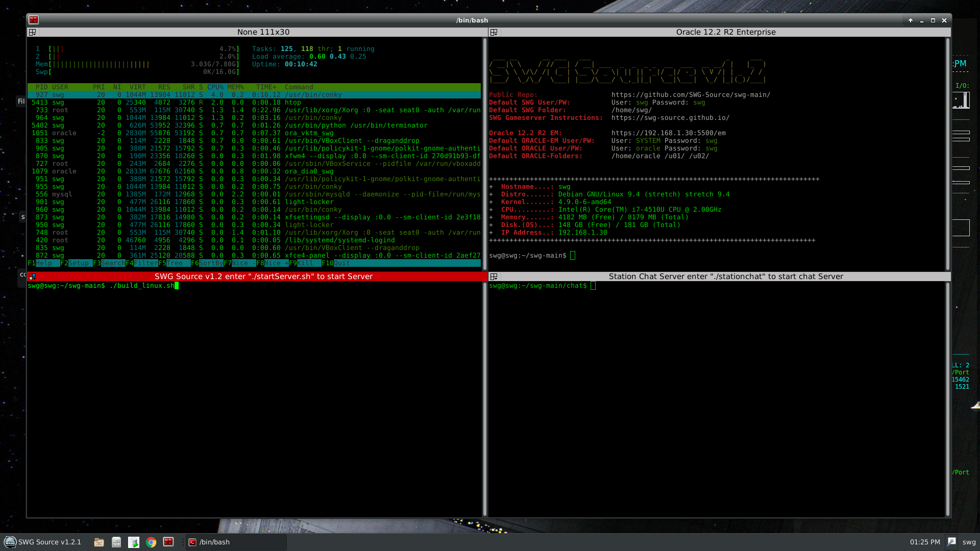
Task: Focus the swg@swg:~/swg-main$ prompt in Oracle pane
Action: click(532, 256)
